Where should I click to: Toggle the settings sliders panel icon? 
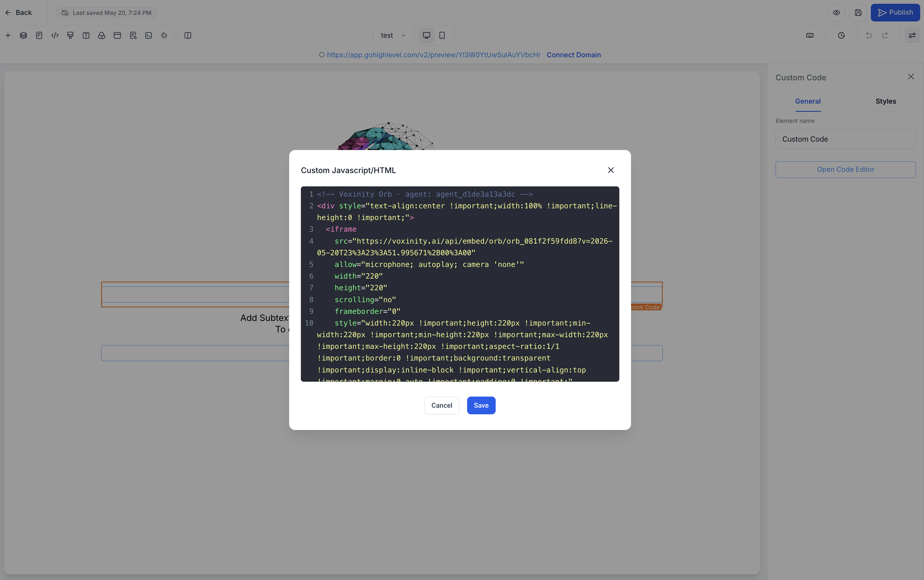coord(912,35)
